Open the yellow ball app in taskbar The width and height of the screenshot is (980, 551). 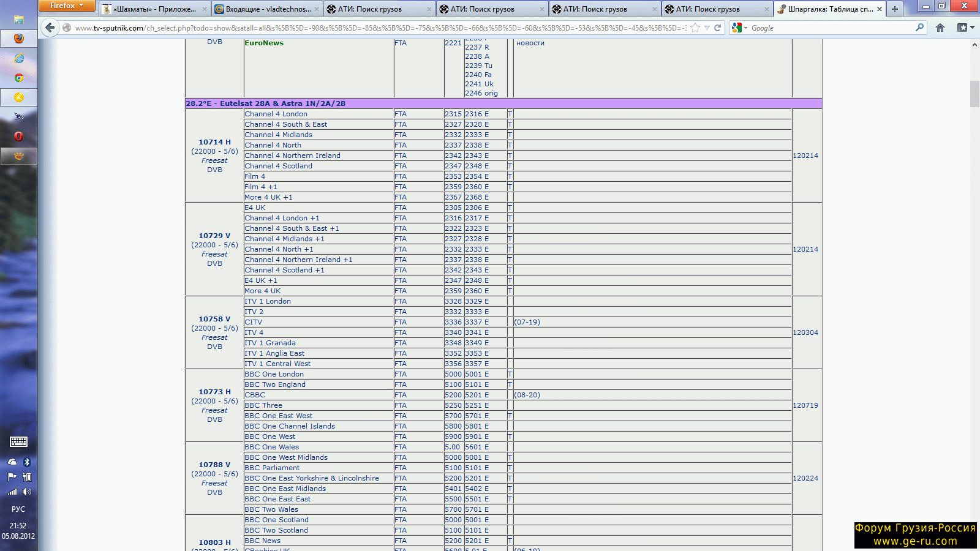pos(18,97)
